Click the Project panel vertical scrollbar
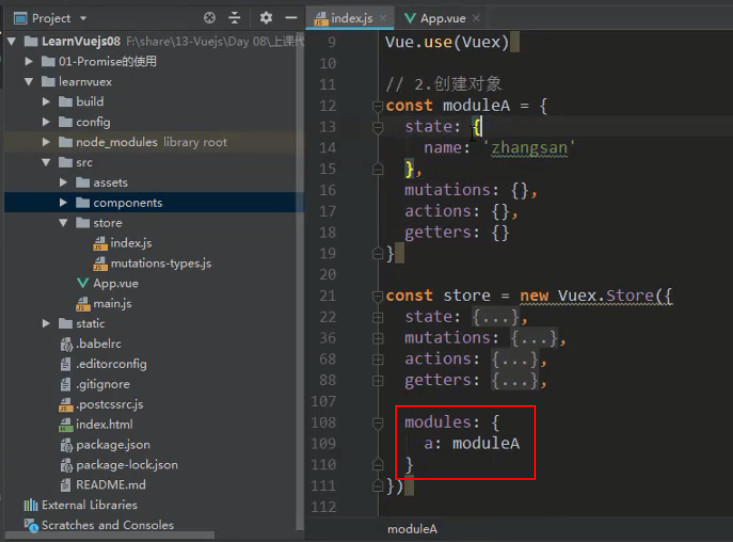Screen dimensions: 733x542 point(299,281)
